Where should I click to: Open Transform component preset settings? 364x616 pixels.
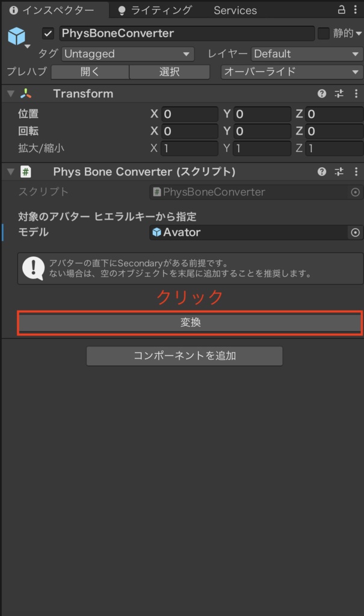tap(339, 93)
